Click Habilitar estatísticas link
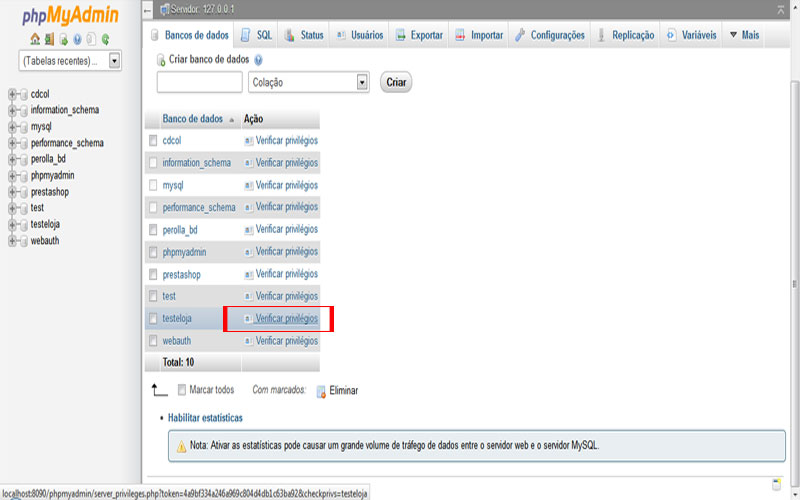 click(x=205, y=418)
